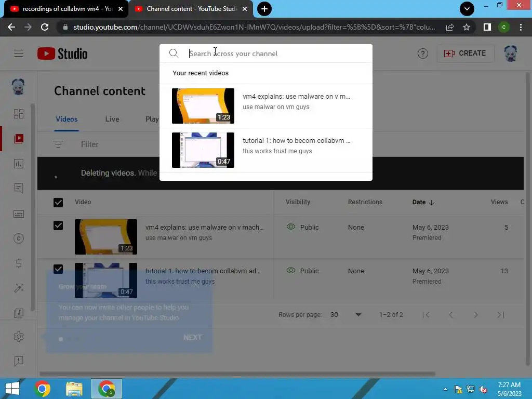532x399 pixels.
Task: Toggle the browser side panel
Action: pyautogui.click(x=487, y=27)
